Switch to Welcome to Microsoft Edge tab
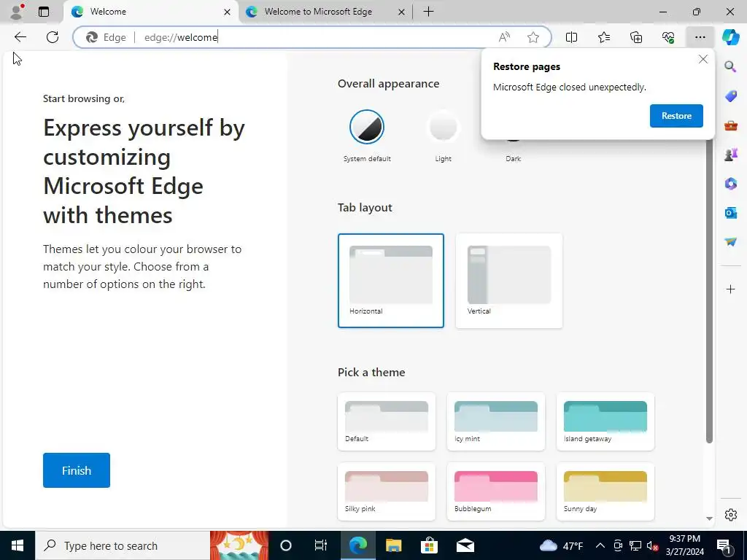Viewport: 747px width, 560px height. (325, 12)
